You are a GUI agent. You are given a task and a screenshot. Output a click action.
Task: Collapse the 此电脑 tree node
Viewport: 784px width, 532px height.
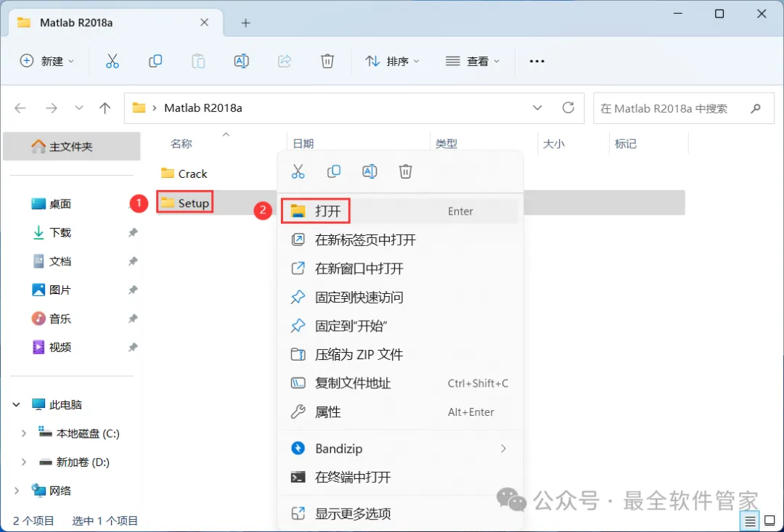pos(17,404)
